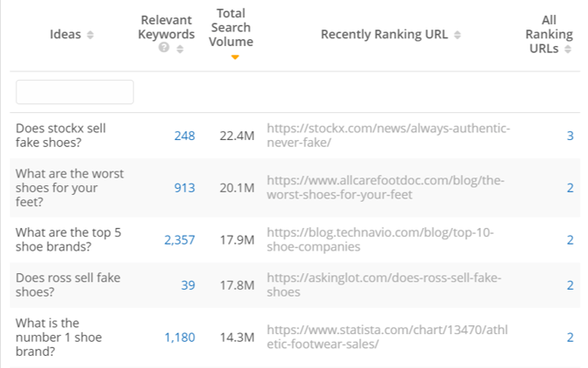Screen dimensions: 588x368
Task: Open the askinglot.com does-ross-sell-fake-shoes URL
Action: [384, 285]
